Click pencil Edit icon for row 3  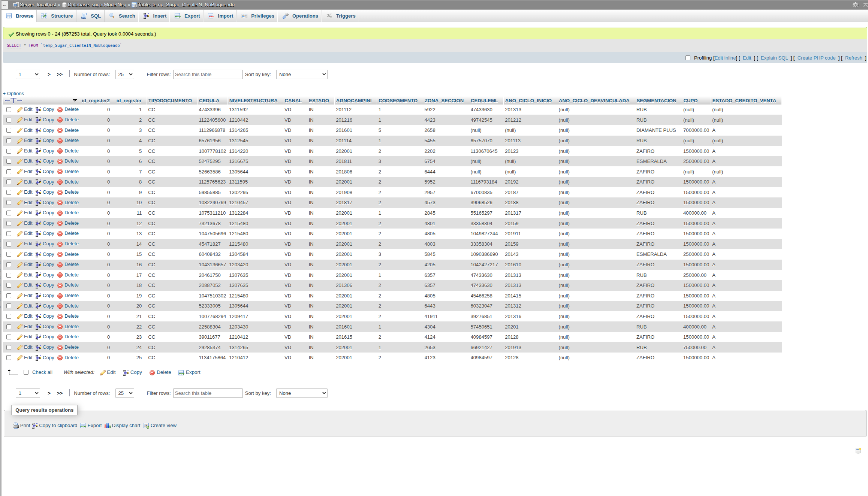click(19, 130)
